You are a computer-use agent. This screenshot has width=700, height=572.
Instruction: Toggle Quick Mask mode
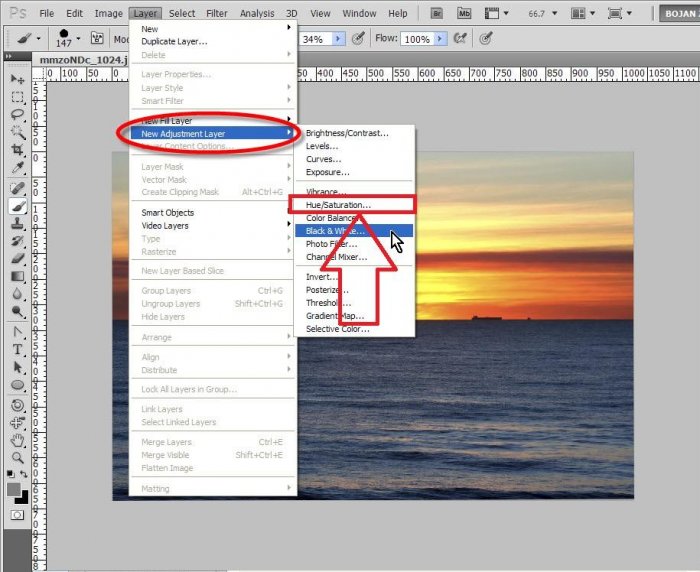pos(17,514)
